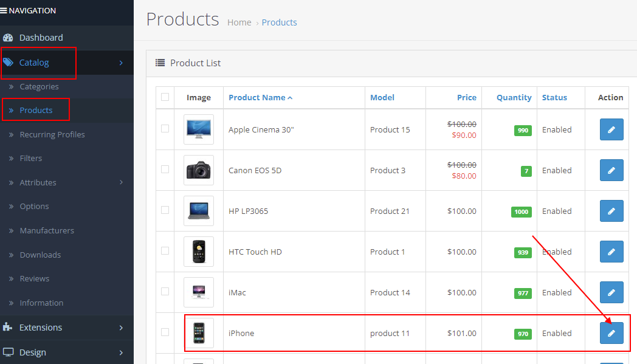The width and height of the screenshot is (637, 364).
Task: Click the Canon EOS 5D camera thumbnail
Action: pyautogui.click(x=199, y=170)
